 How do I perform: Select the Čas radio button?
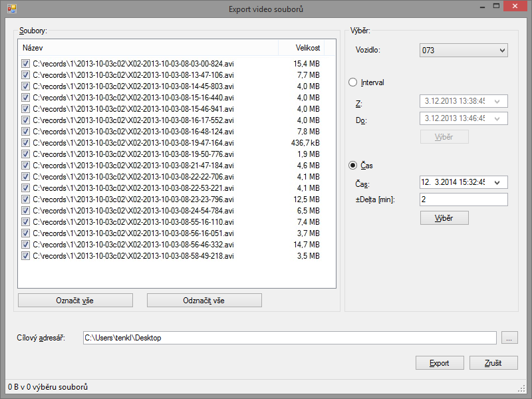(x=353, y=165)
